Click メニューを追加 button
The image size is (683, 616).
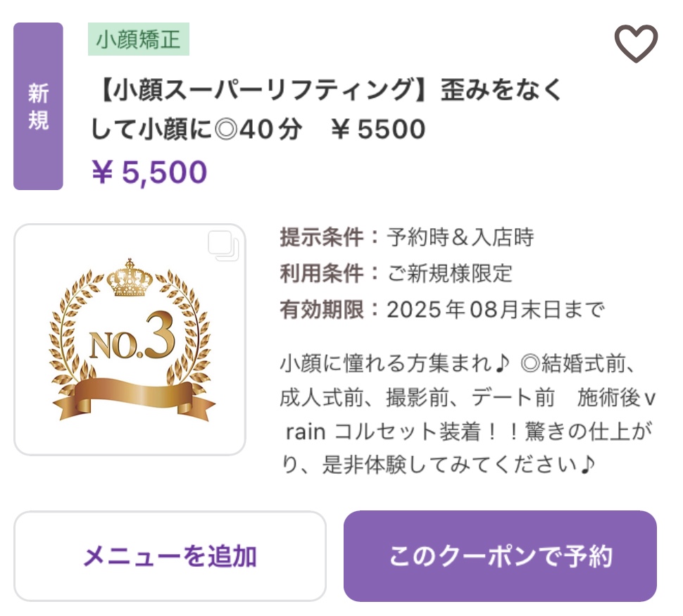[170, 556]
